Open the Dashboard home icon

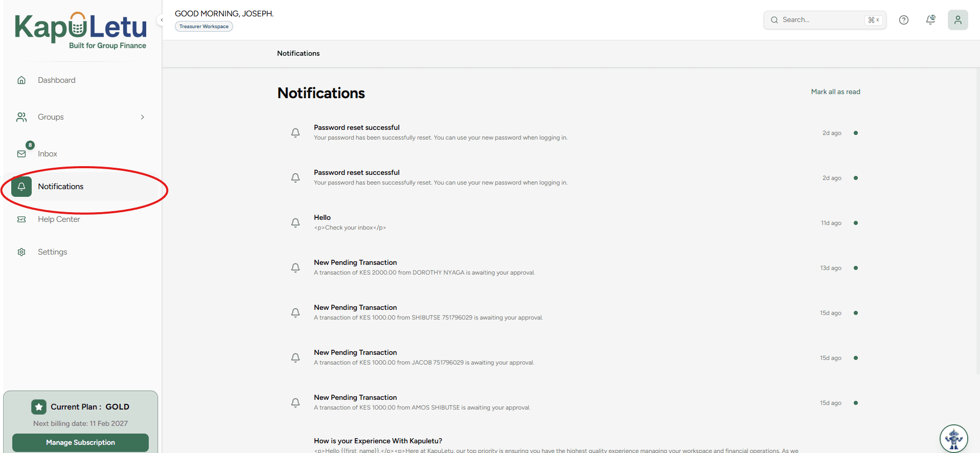click(21, 80)
